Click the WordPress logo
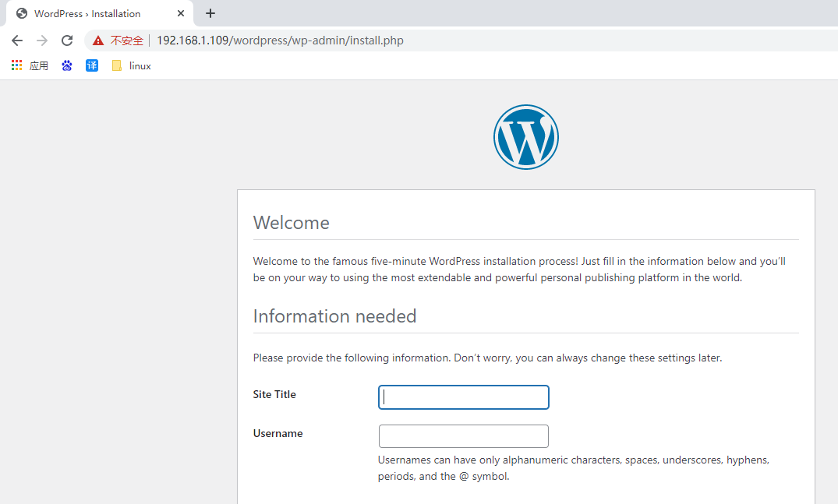Screen dimensions: 838x504 (x=526, y=137)
